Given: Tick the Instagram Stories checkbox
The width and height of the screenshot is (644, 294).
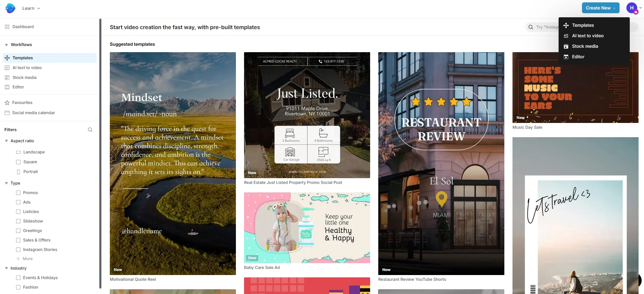Looking at the screenshot, I should click(x=18, y=250).
